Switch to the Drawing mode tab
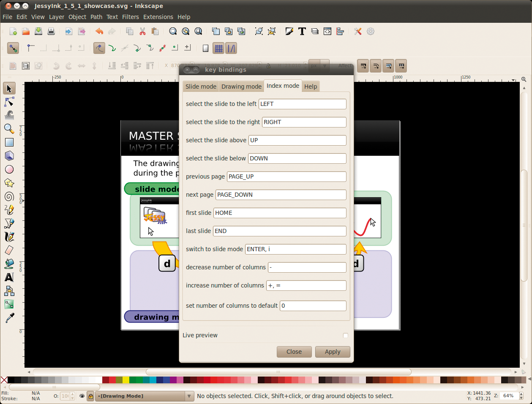Viewport: 532px width, 404px height. click(241, 87)
